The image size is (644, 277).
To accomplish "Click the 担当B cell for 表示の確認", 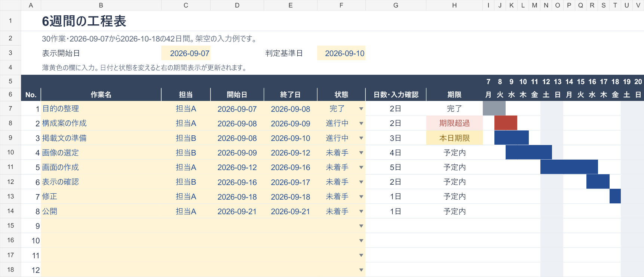I will point(186,182).
